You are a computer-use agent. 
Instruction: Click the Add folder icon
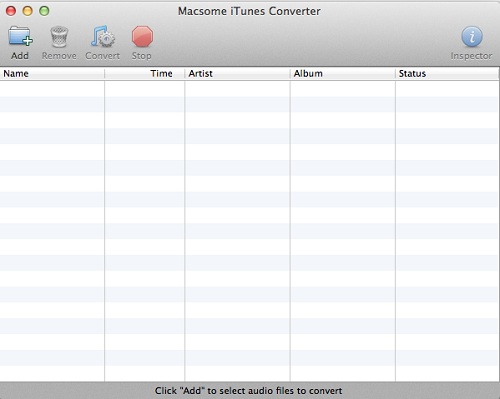pyautogui.click(x=20, y=36)
